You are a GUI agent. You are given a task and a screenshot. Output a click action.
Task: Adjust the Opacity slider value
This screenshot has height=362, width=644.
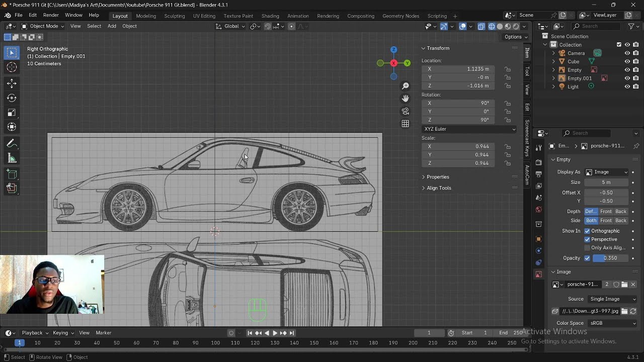[x=610, y=258]
